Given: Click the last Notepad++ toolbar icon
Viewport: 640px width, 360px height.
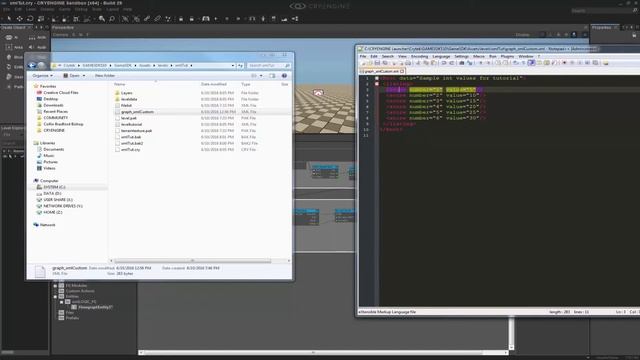Looking at the screenshot, I should (x=606, y=63).
